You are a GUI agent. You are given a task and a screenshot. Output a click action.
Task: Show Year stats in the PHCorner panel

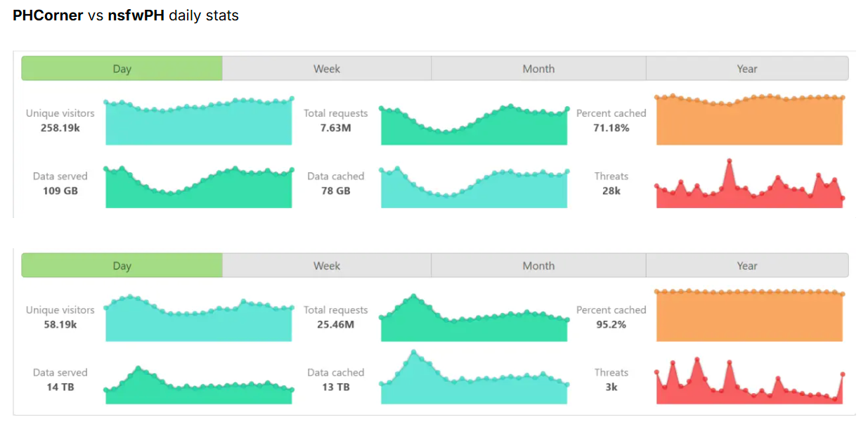[x=747, y=69]
